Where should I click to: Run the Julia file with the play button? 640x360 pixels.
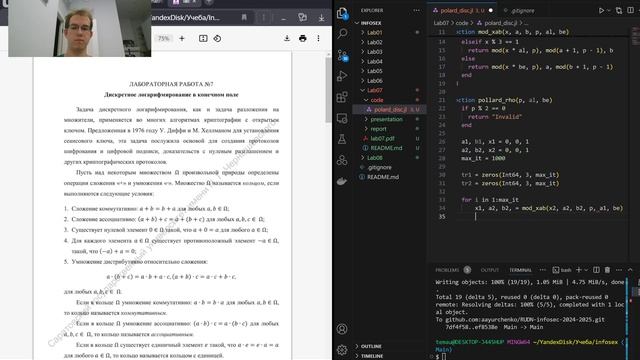tap(601, 11)
